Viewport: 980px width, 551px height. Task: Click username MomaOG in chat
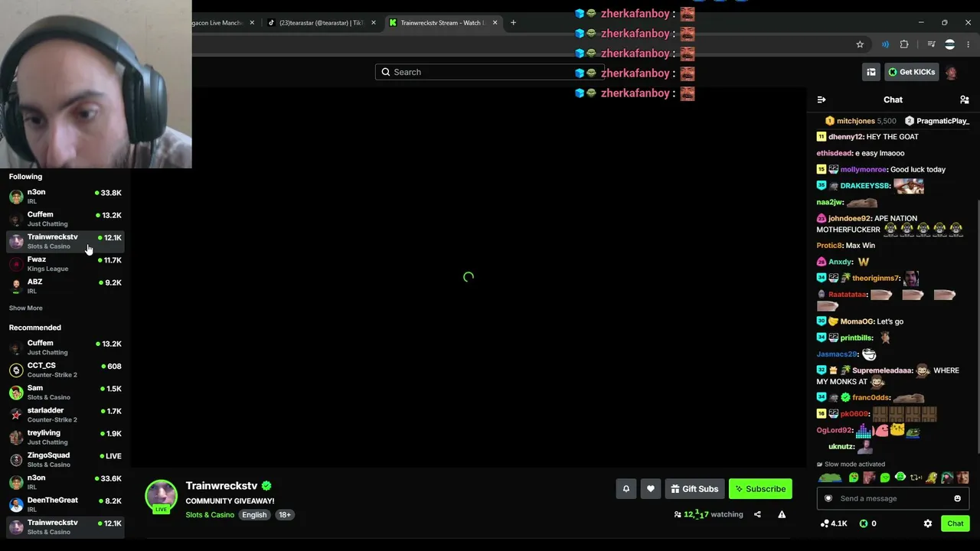857,321
